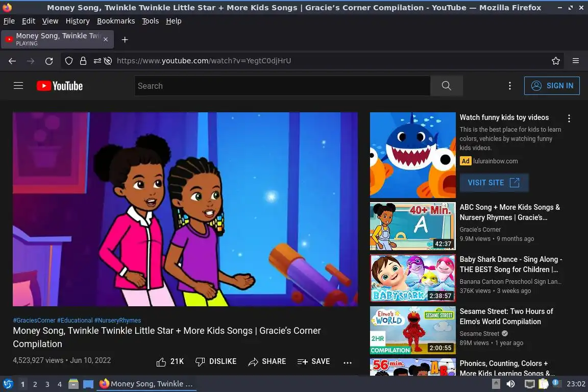
Task: Open the YouTube hamburger guide menu
Action: tap(18, 86)
